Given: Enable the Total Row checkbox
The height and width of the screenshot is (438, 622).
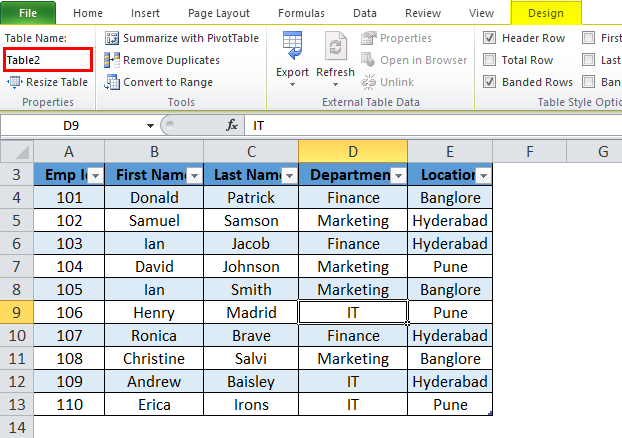Looking at the screenshot, I should click(x=490, y=60).
